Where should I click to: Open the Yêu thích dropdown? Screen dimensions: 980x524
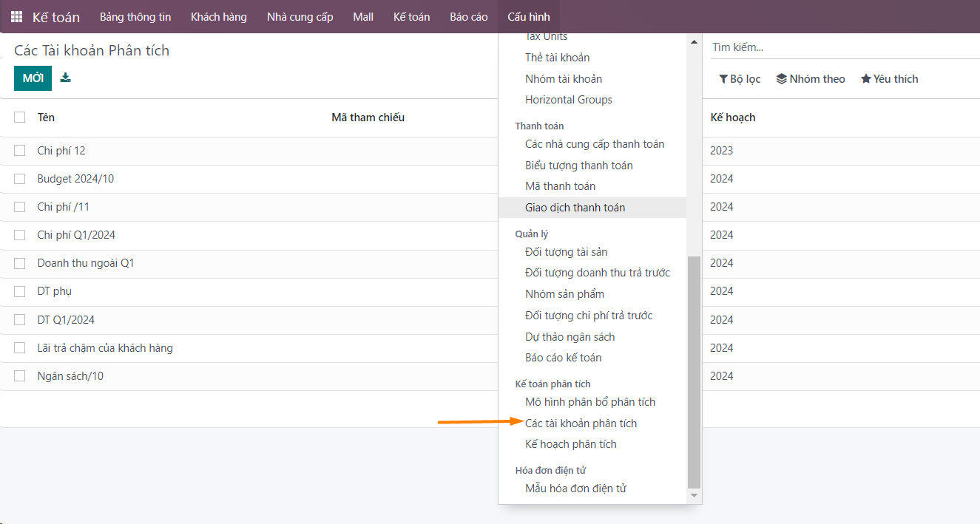(x=890, y=79)
